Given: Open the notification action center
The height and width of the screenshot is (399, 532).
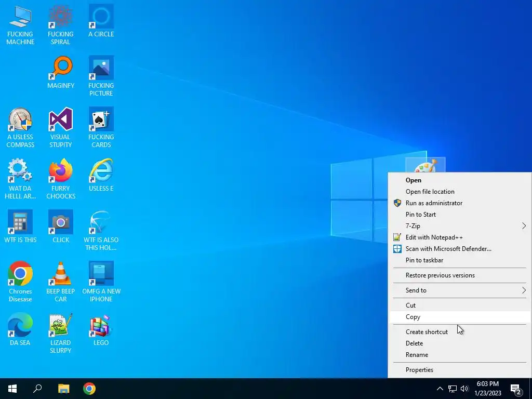Looking at the screenshot, I should 515,389.
